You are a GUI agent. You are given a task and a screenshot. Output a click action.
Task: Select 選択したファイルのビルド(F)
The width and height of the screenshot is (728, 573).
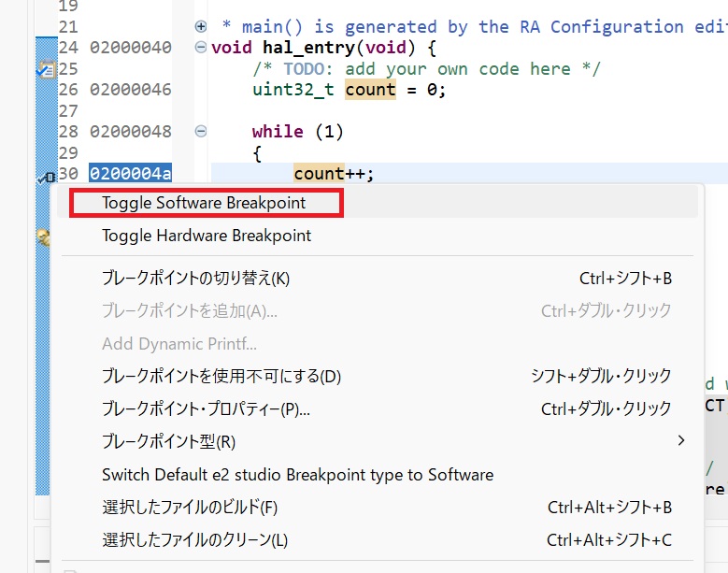coord(377,507)
